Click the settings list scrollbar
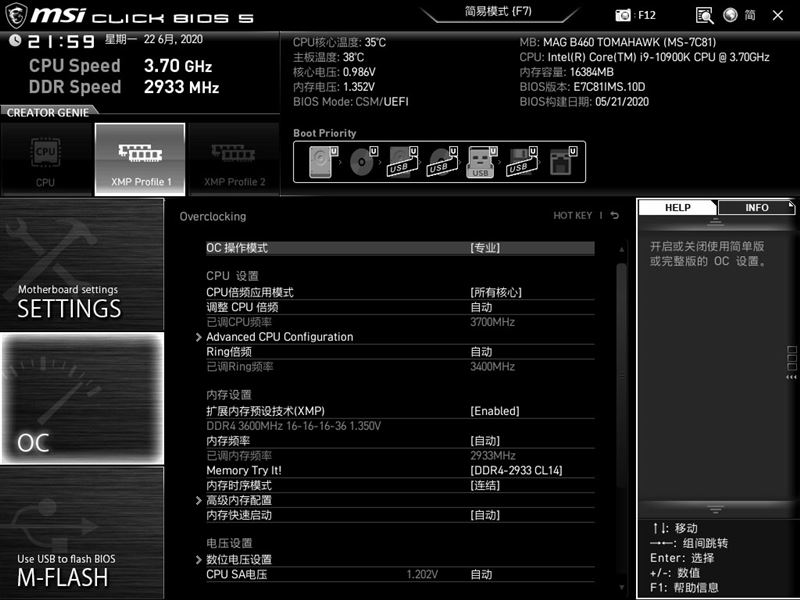This screenshot has height=600, width=800. tap(621, 374)
